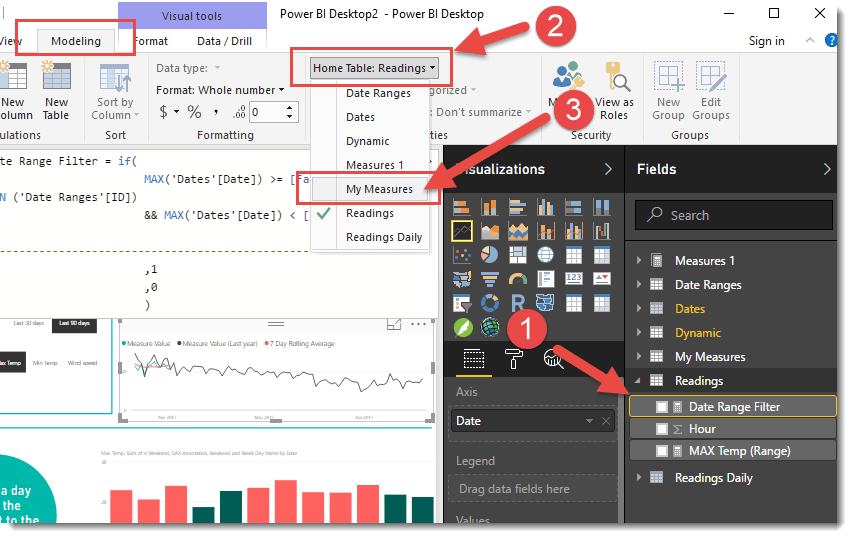852x538 pixels.
Task: Switch to the Modeling ribbon tab
Action: [76, 41]
